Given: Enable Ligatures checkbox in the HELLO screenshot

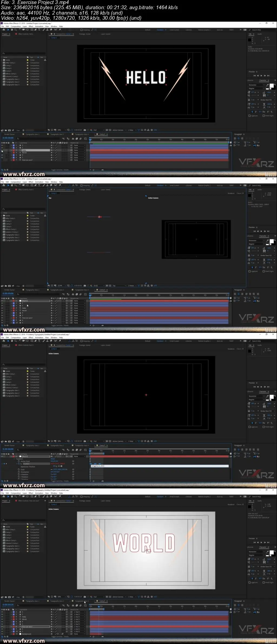Looking at the screenshot, I should click(249, 116).
